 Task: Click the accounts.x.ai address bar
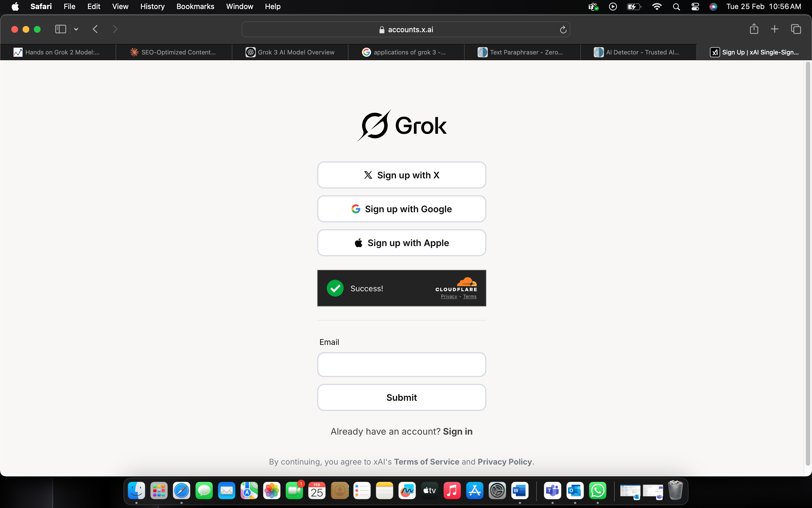tap(406, 30)
